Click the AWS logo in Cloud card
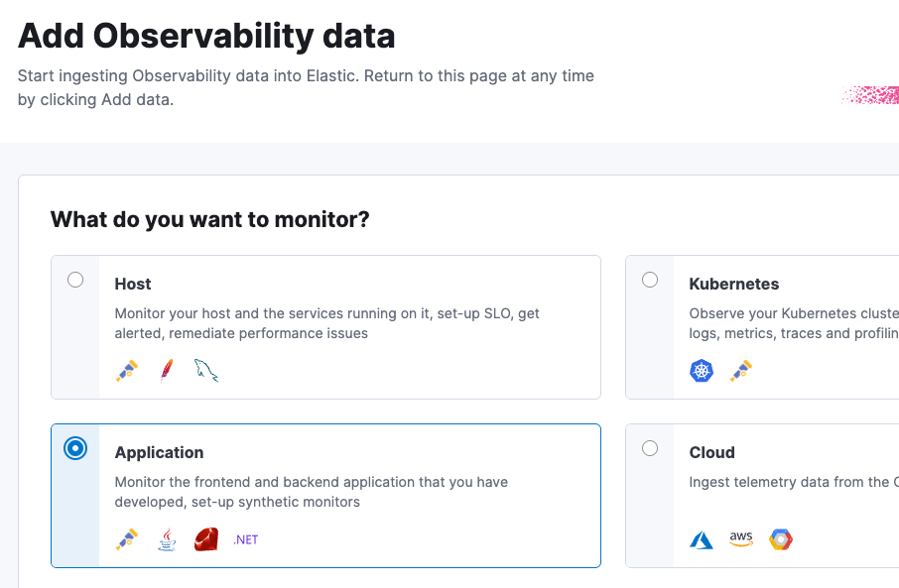 tap(741, 538)
